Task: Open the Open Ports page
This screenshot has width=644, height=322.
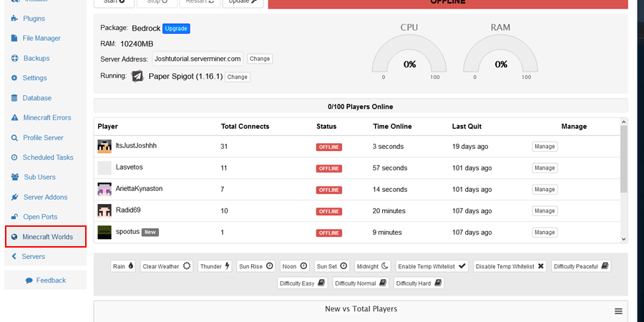Action: tap(40, 217)
